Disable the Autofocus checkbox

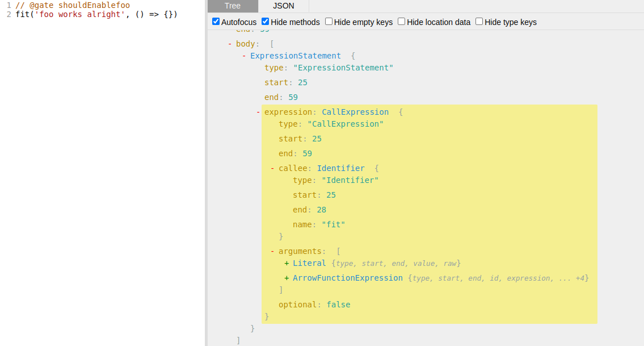tap(216, 22)
